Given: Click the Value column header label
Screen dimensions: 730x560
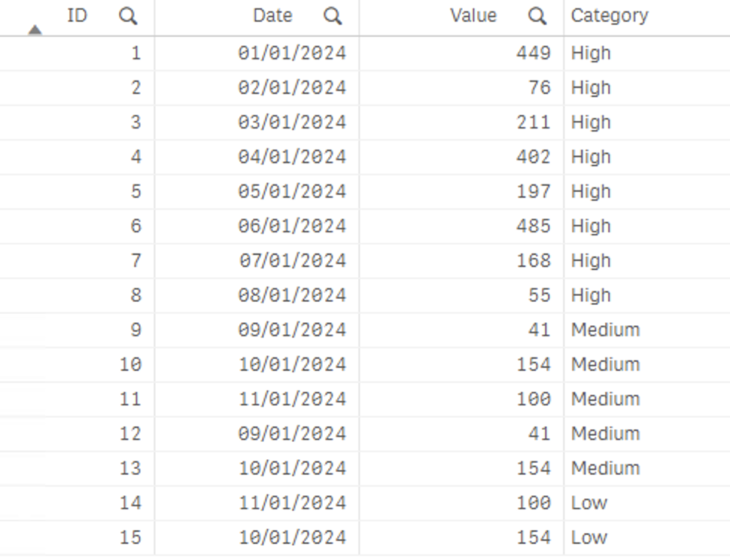Looking at the screenshot, I should (473, 16).
